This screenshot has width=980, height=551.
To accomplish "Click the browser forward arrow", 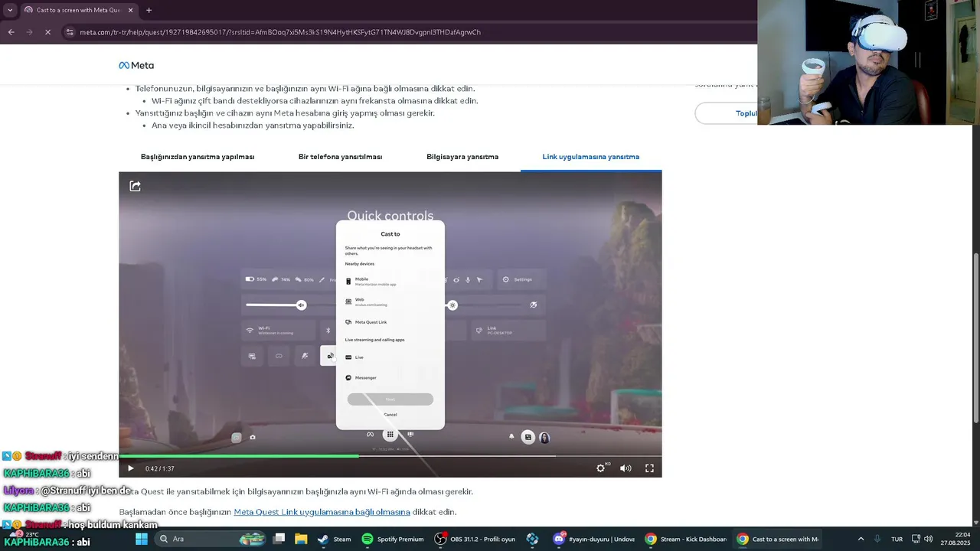I will pyautogui.click(x=29, y=32).
